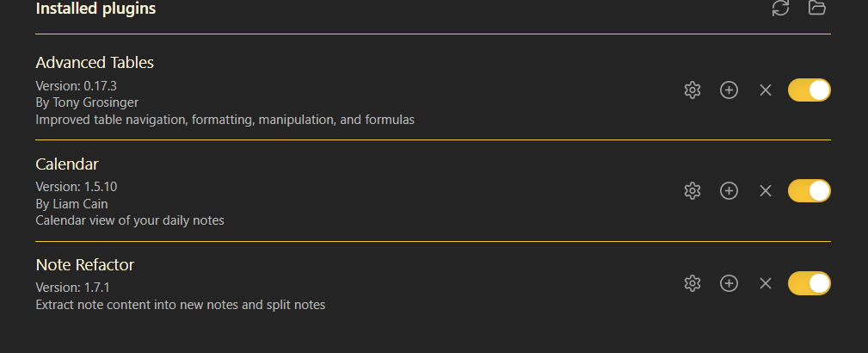868x353 pixels.
Task: Toggle off the Note Refactor plugin
Action: coord(810,283)
